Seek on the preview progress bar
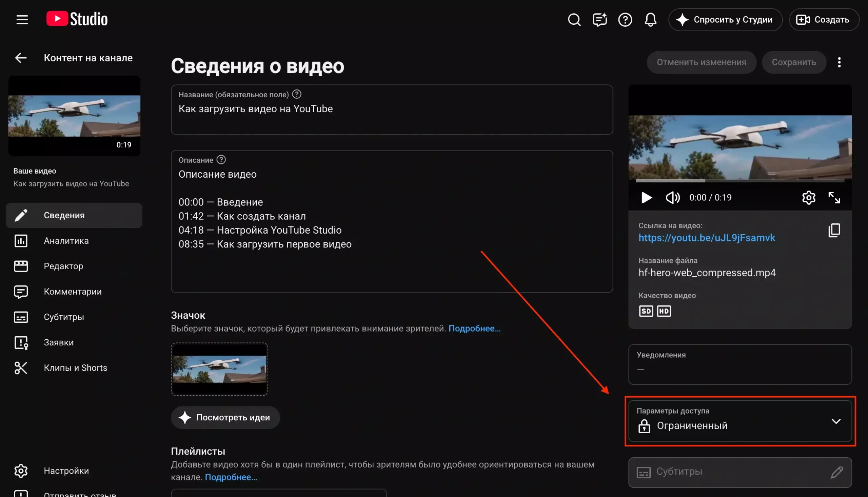868x497 pixels. (740, 181)
